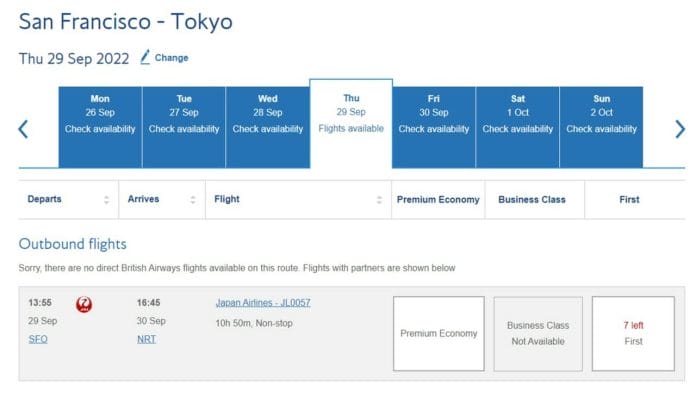Sort by Departs column arrows
Image resolution: width=696 pixels, height=397 pixels.
pyautogui.click(x=107, y=200)
